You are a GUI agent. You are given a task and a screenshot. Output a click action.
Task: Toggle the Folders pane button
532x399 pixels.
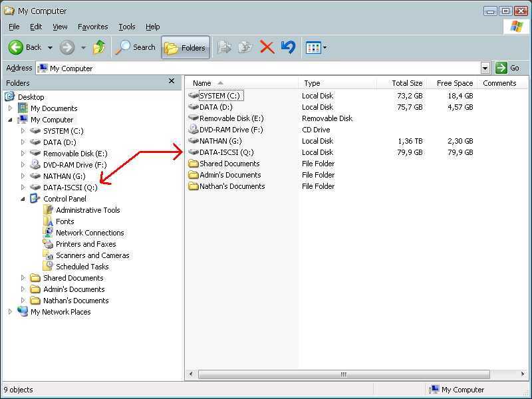(x=186, y=47)
